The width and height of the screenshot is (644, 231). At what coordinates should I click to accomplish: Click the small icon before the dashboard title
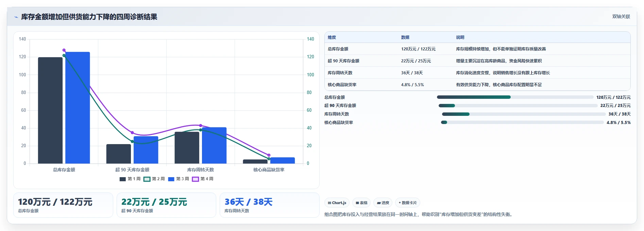coord(16,17)
